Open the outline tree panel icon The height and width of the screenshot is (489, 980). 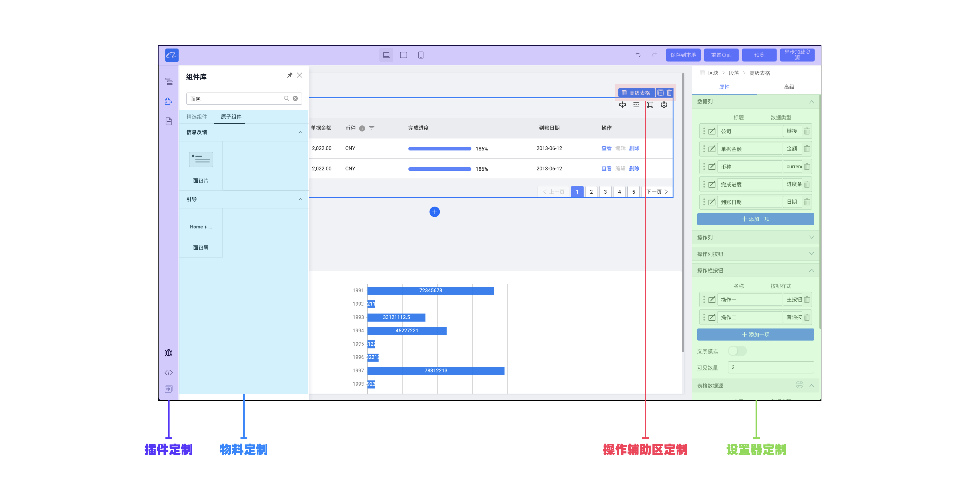169,81
